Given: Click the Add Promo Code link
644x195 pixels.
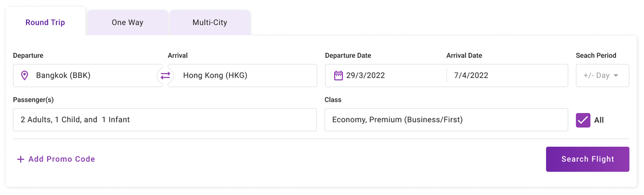Looking at the screenshot, I should click(x=62, y=159).
